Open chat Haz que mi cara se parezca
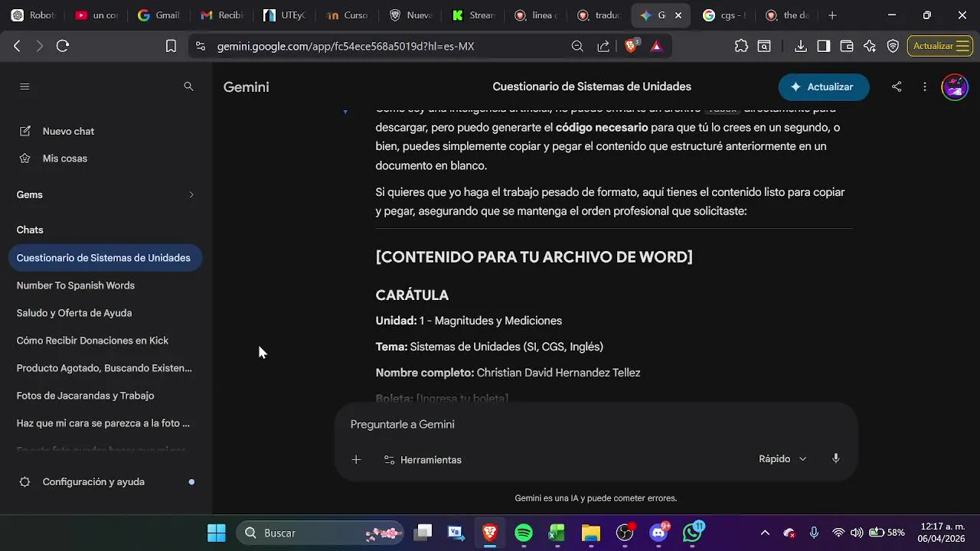The image size is (980, 551). click(105, 423)
